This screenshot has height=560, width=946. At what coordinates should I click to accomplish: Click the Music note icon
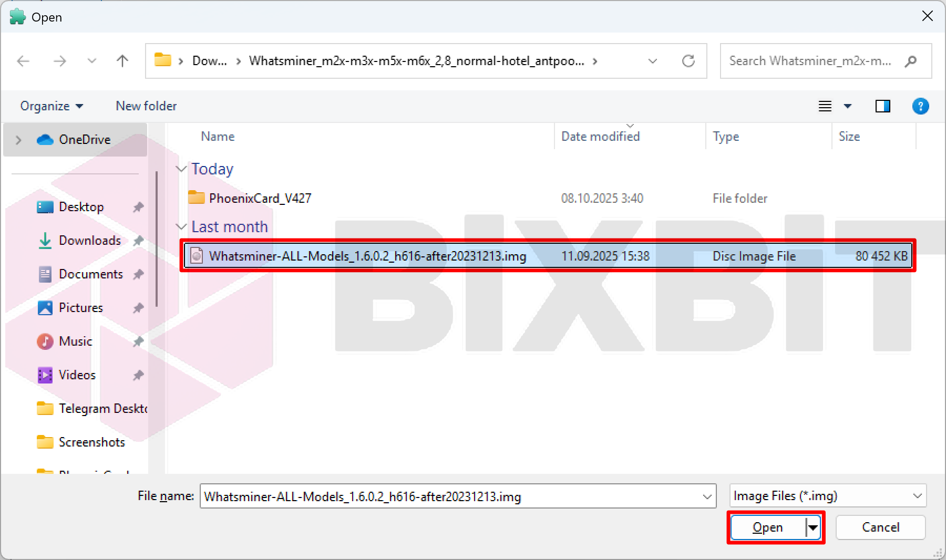(x=45, y=341)
